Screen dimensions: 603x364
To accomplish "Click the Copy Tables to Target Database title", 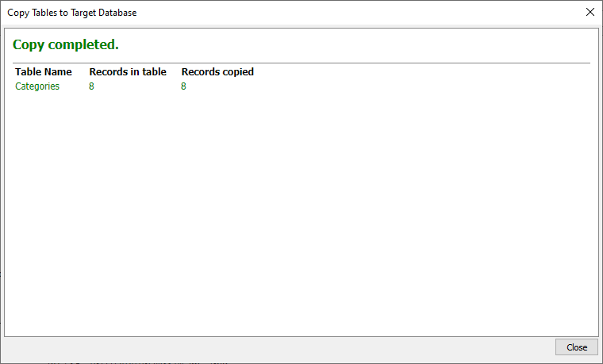I will pyautogui.click(x=72, y=13).
